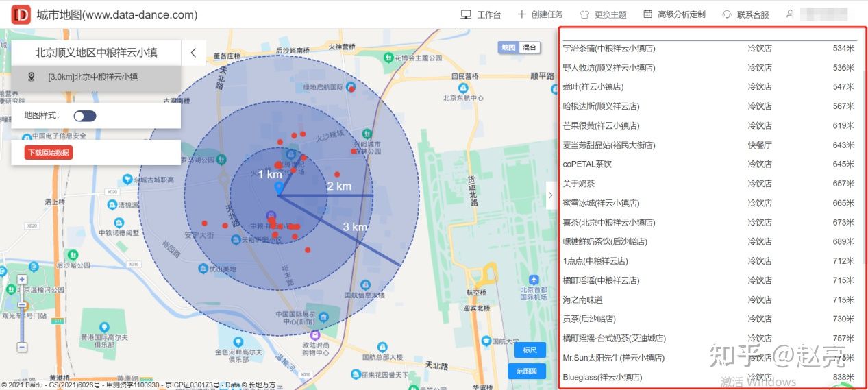The image size is (868, 390).
Task: Select row 喜茶(北京中粮祥云小镇店)
Action: (x=709, y=223)
